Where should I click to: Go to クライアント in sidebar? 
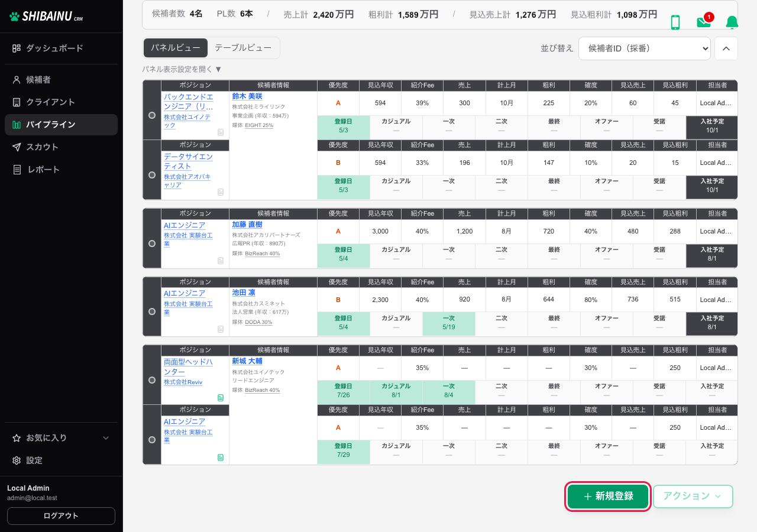click(62, 102)
